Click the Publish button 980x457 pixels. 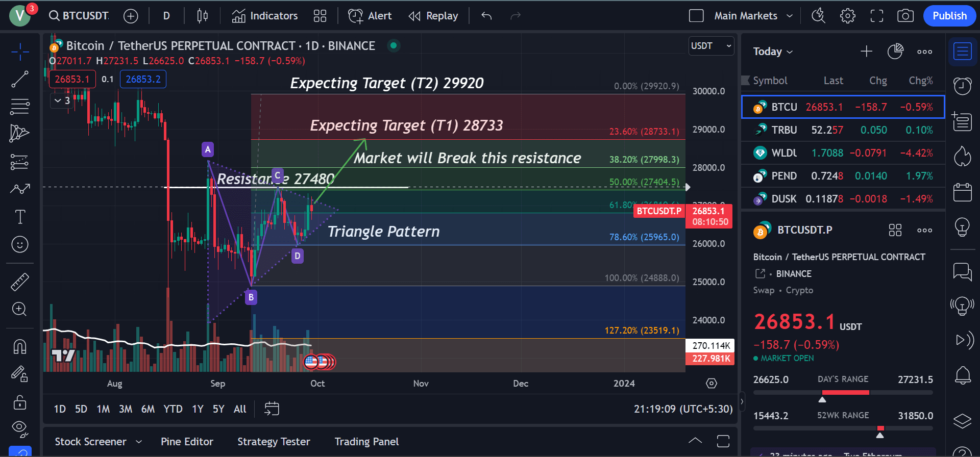tap(949, 16)
